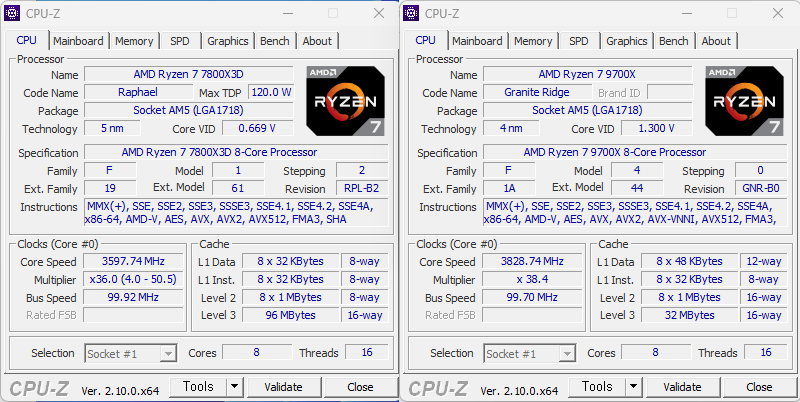Open SPD tab in the 7800X3D window

tap(180, 41)
